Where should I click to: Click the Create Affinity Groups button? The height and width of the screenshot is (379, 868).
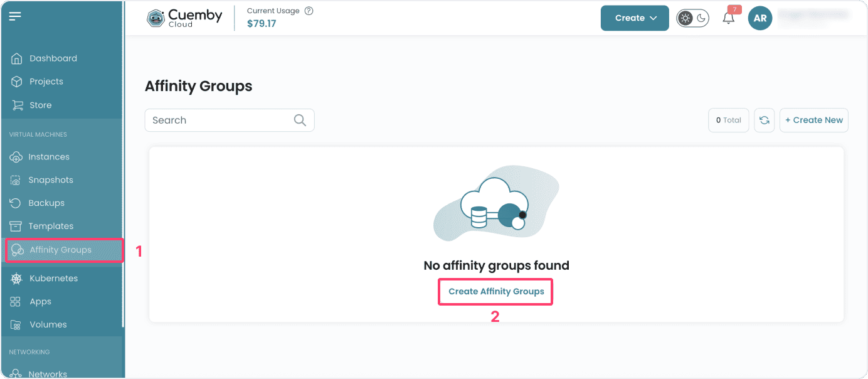click(x=495, y=291)
